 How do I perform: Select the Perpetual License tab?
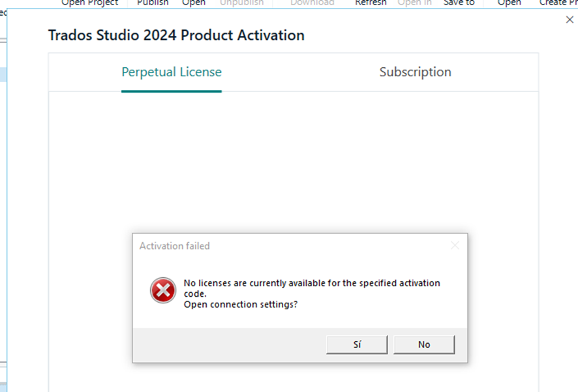[171, 72]
